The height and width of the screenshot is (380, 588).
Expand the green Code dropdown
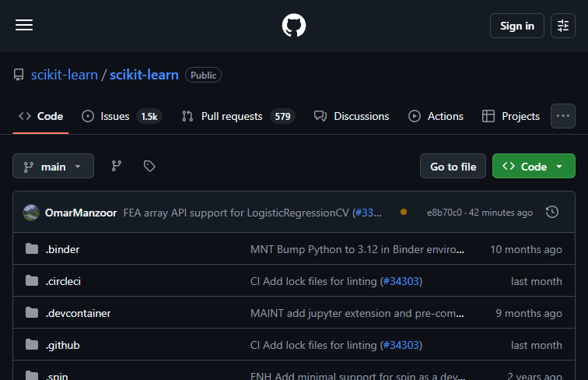(x=534, y=166)
